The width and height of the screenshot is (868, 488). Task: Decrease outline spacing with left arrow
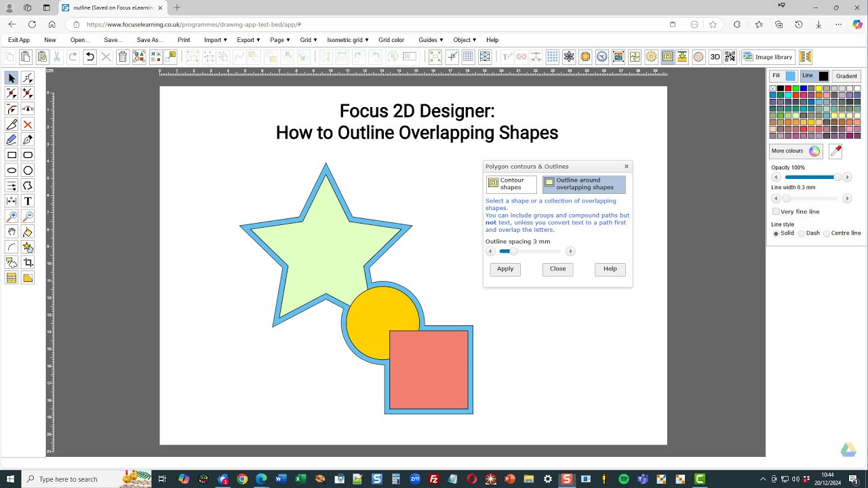pyautogui.click(x=490, y=251)
